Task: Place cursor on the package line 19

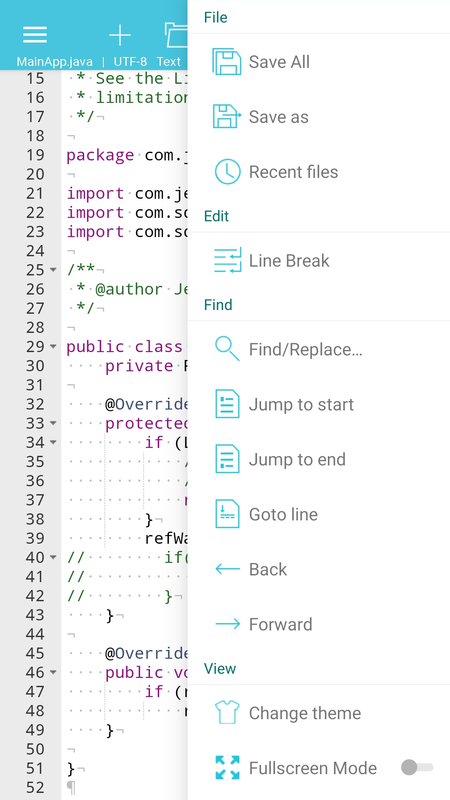Action: pos(127,155)
